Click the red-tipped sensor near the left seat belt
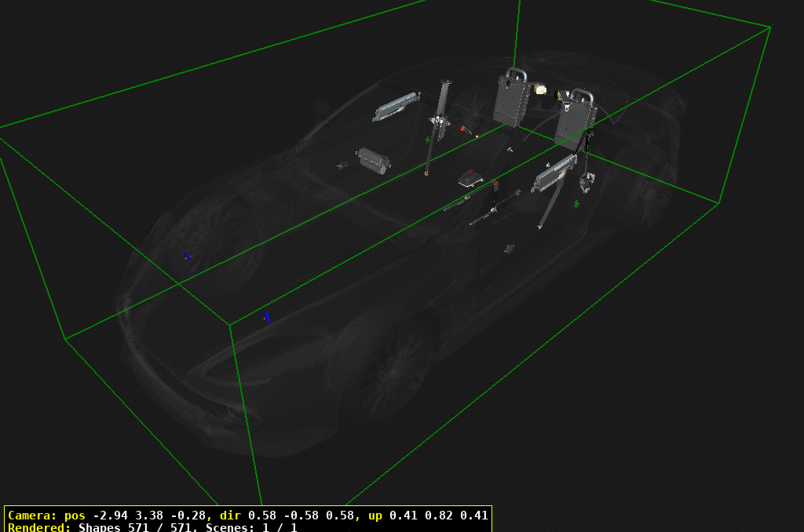The image size is (804, 532). point(464,129)
